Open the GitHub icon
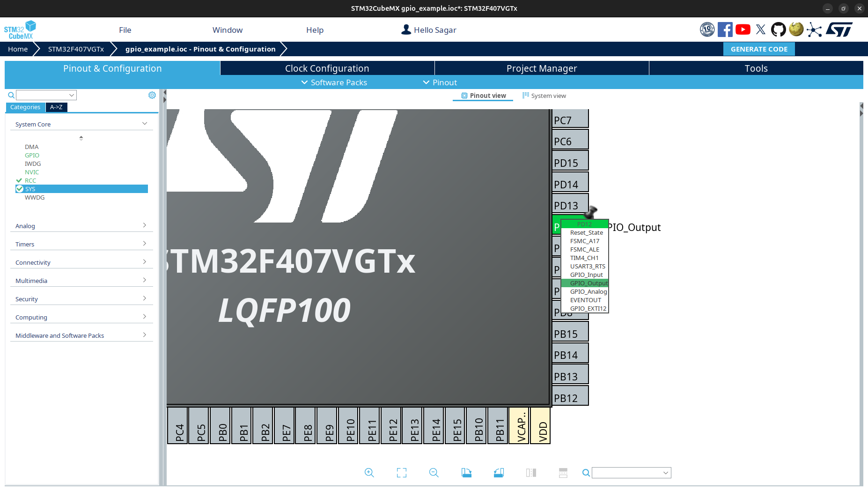 (x=779, y=30)
